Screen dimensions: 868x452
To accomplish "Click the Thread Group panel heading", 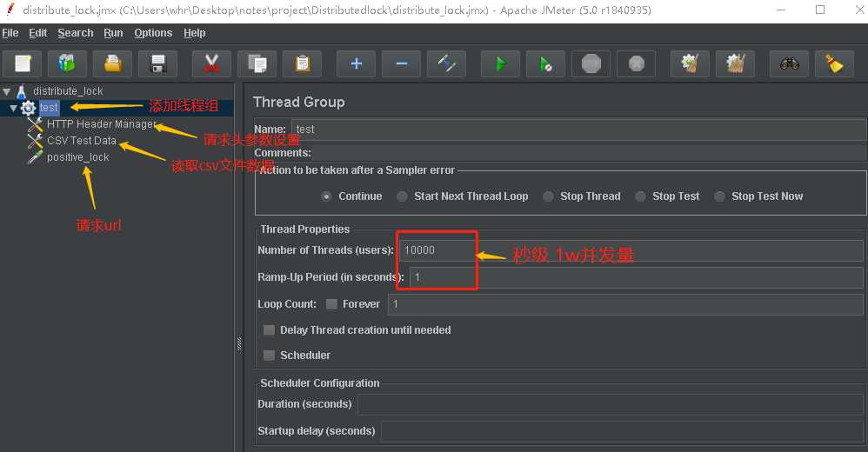I will click(x=299, y=103).
